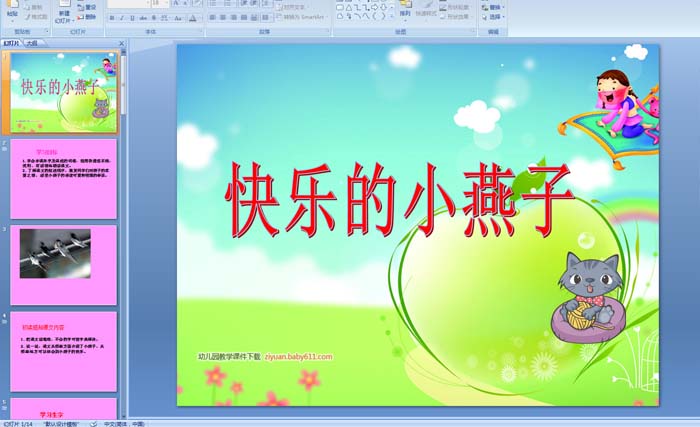Align text left
The width and height of the screenshot is (700, 427).
pos(212,17)
